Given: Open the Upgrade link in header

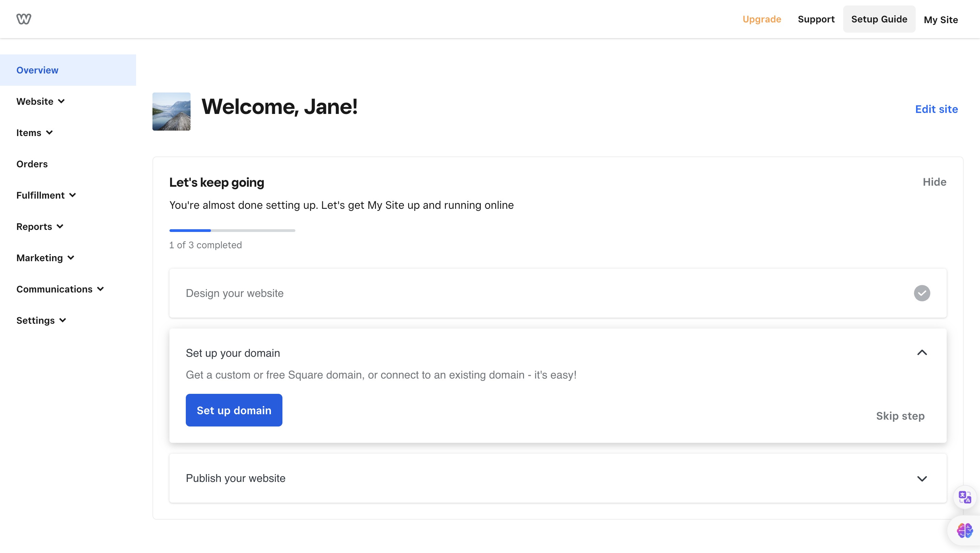Looking at the screenshot, I should (x=762, y=19).
